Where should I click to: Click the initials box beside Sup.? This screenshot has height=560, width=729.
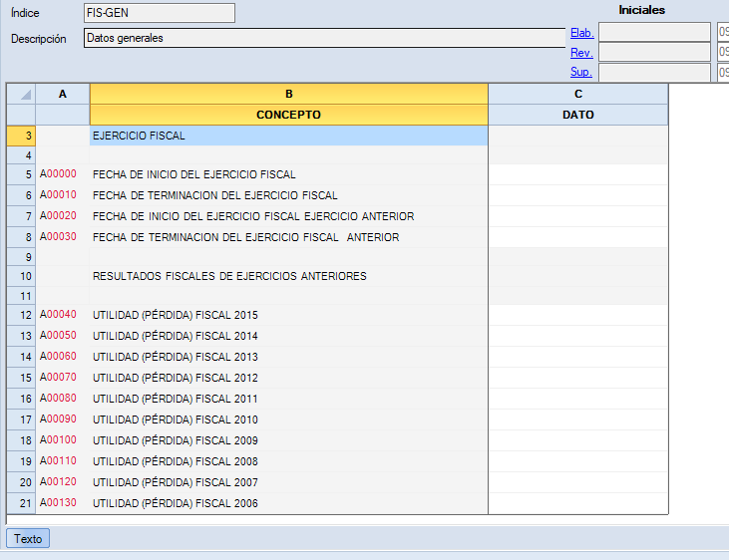[654, 72]
